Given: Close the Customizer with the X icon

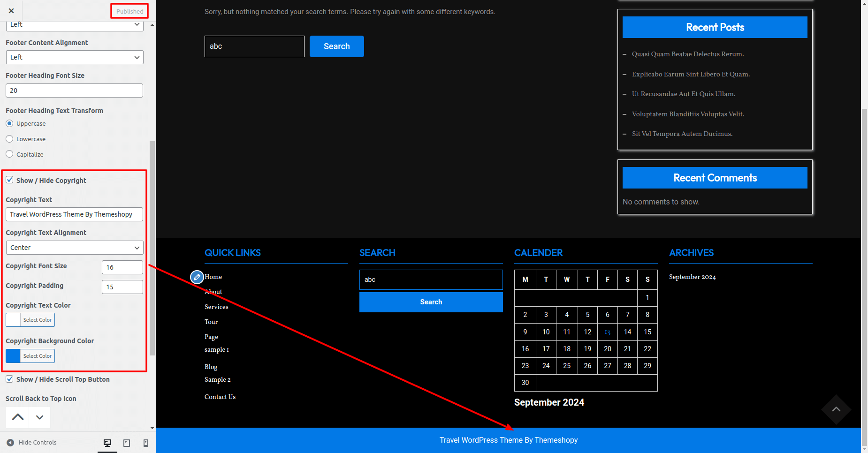Looking at the screenshot, I should pyautogui.click(x=11, y=11).
